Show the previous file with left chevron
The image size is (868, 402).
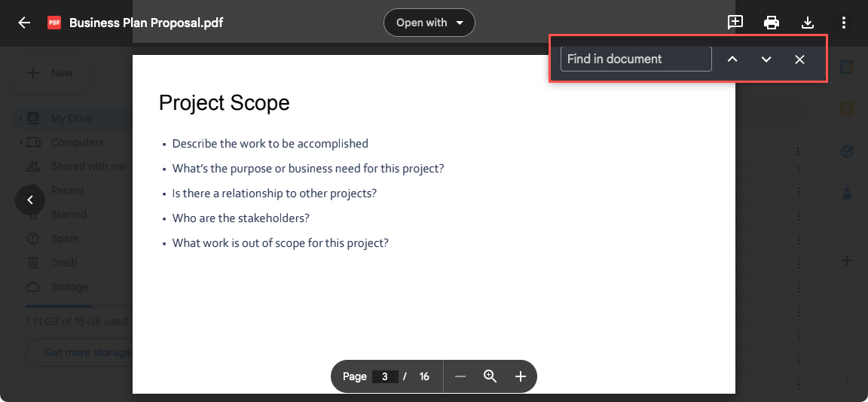[30, 200]
